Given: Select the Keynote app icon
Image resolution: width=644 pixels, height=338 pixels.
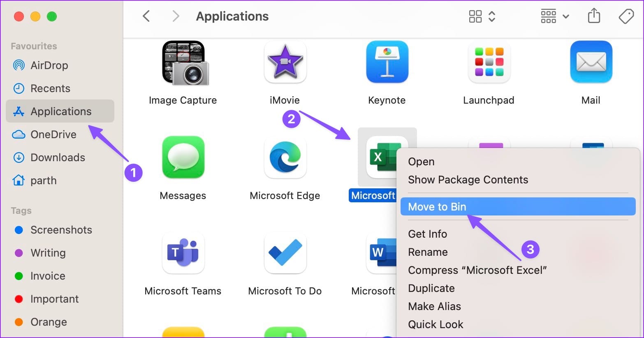Looking at the screenshot, I should (x=387, y=62).
